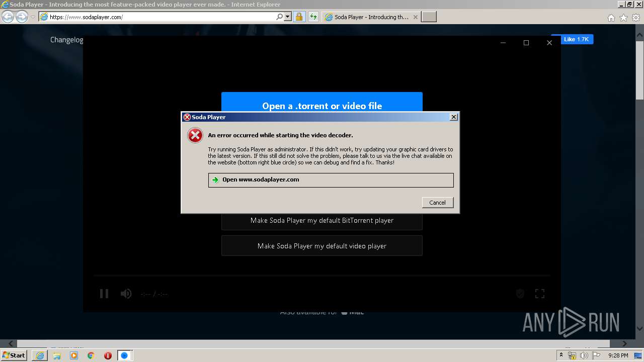Image resolution: width=644 pixels, height=362 pixels.
Task: Refresh the page in Internet Explorer
Action: point(313,17)
